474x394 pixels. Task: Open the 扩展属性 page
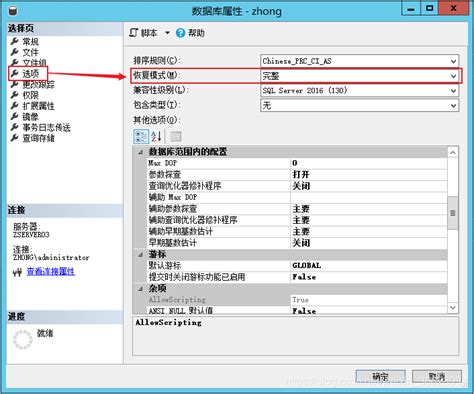(x=38, y=106)
